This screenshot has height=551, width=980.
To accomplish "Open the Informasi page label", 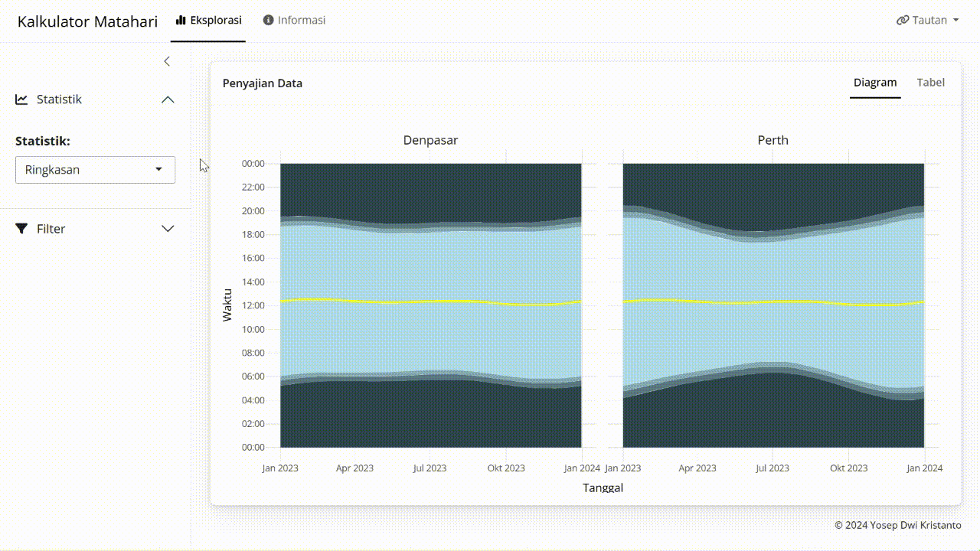I will click(302, 20).
